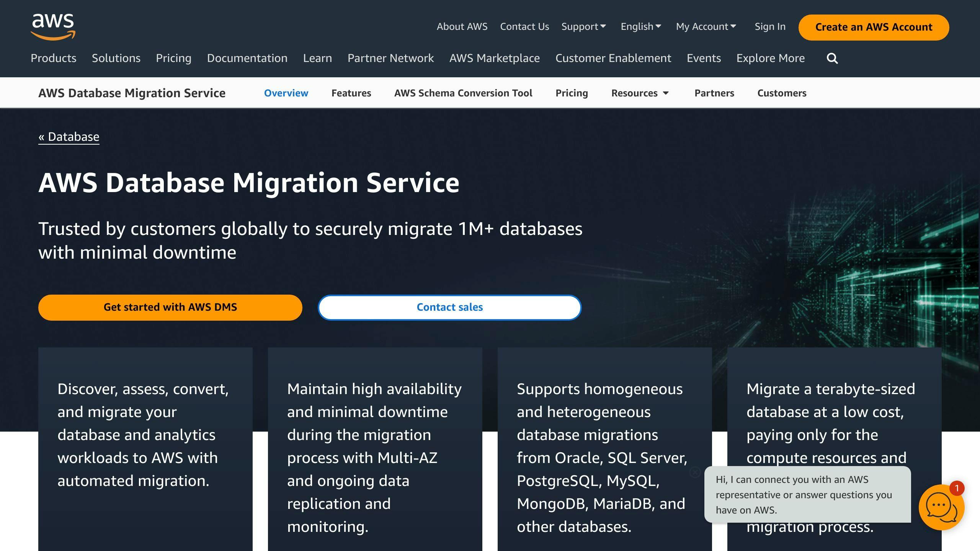Open About AWS link

coord(462,27)
